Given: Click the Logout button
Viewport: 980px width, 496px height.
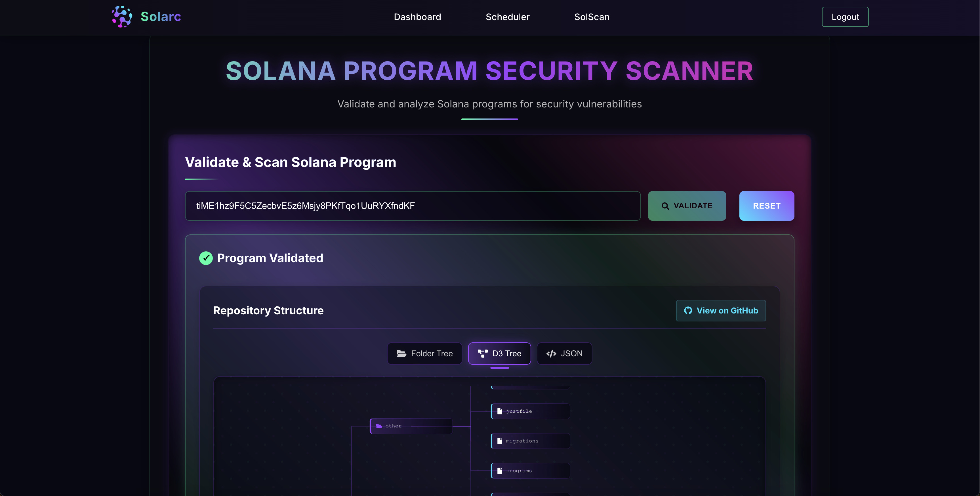Looking at the screenshot, I should click(845, 17).
